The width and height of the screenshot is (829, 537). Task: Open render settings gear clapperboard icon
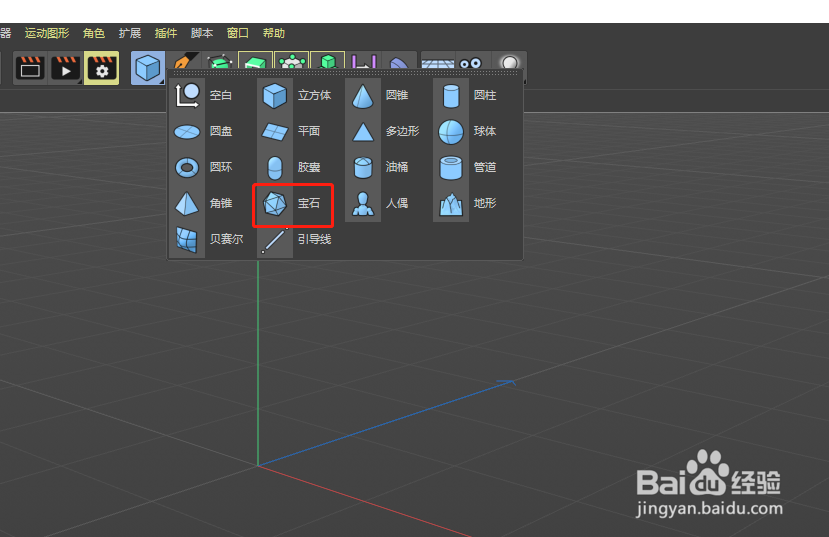[x=102, y=68]
